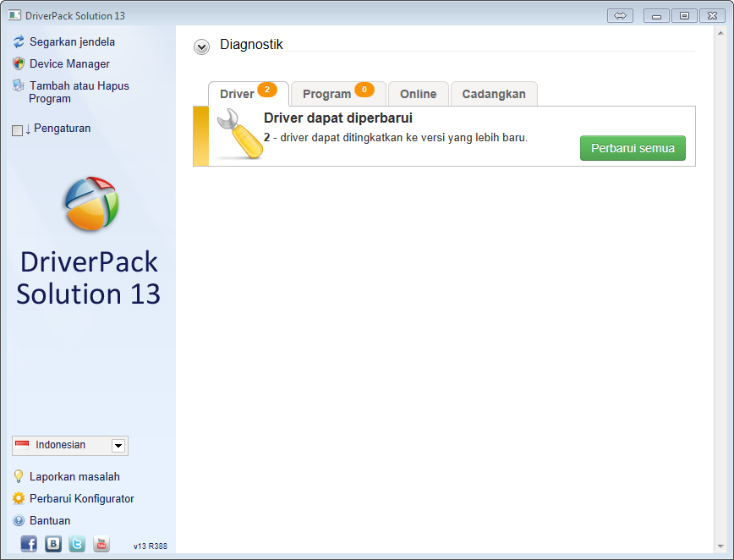Click the Laporkan masalah link
734x560 pixels.
(74, 476)
